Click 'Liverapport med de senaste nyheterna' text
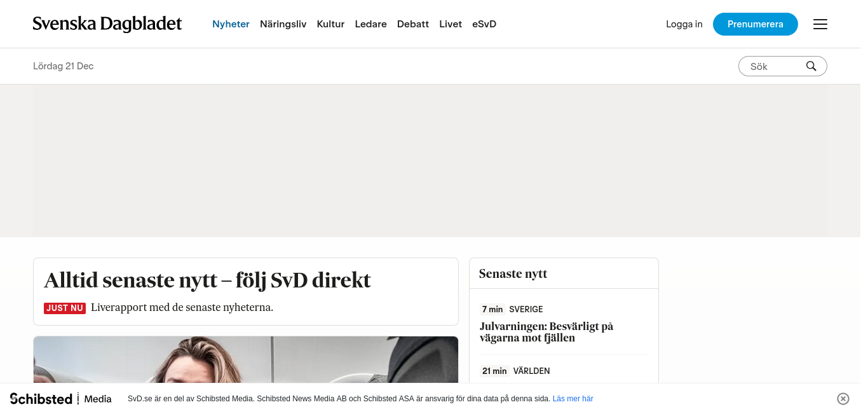The width and height of the screenshot is (868, 414). pos(182,308)
